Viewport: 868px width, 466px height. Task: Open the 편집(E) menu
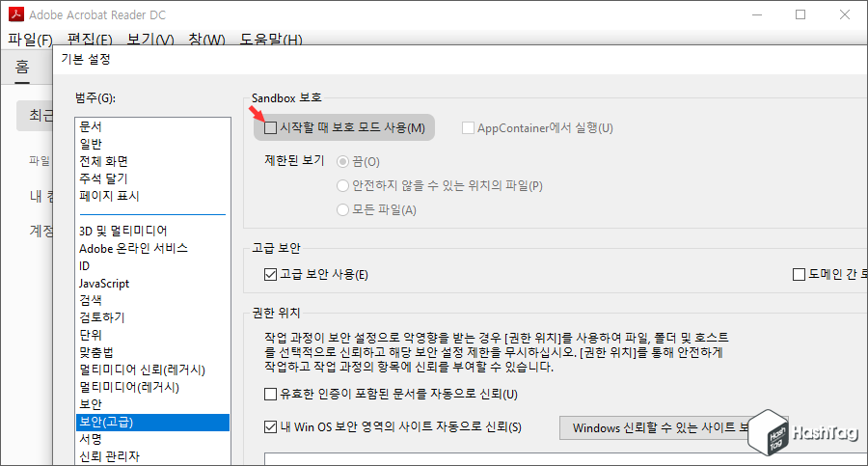click(x=90, y=39)
